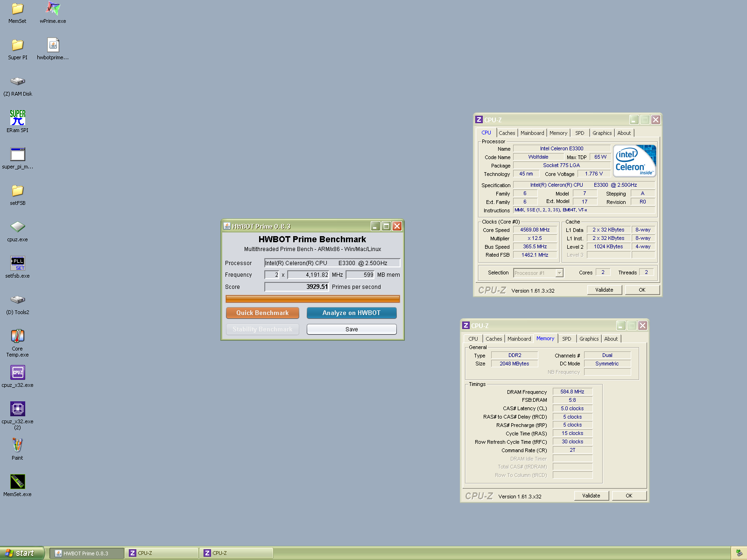Open the Super PI folder icon
This screenshot has width=747, height=560.
pyautogui.click(x=17, y=45)
